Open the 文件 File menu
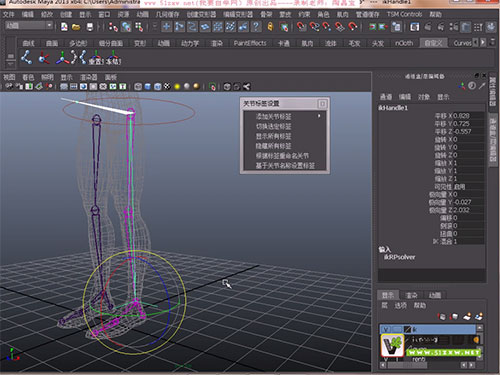 pos(9,14)
